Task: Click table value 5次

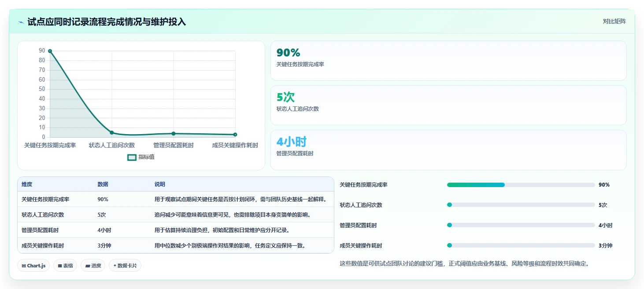Action: point(101,215)
